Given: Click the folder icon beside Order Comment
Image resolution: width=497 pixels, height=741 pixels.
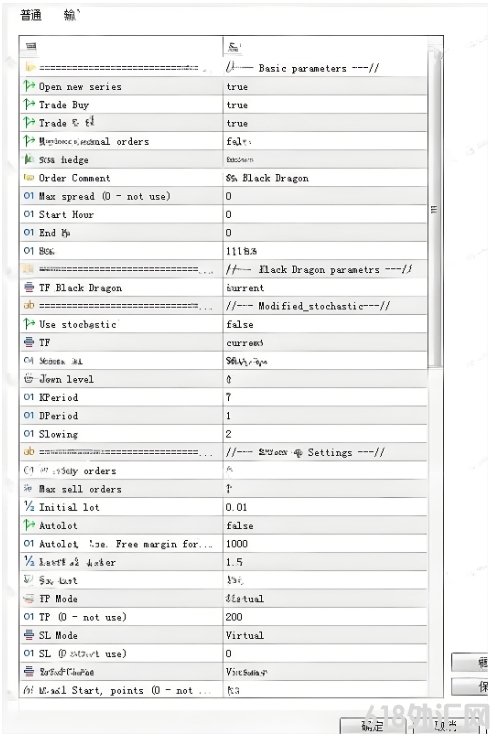Looking at the screenshot, I should (29, 178).
